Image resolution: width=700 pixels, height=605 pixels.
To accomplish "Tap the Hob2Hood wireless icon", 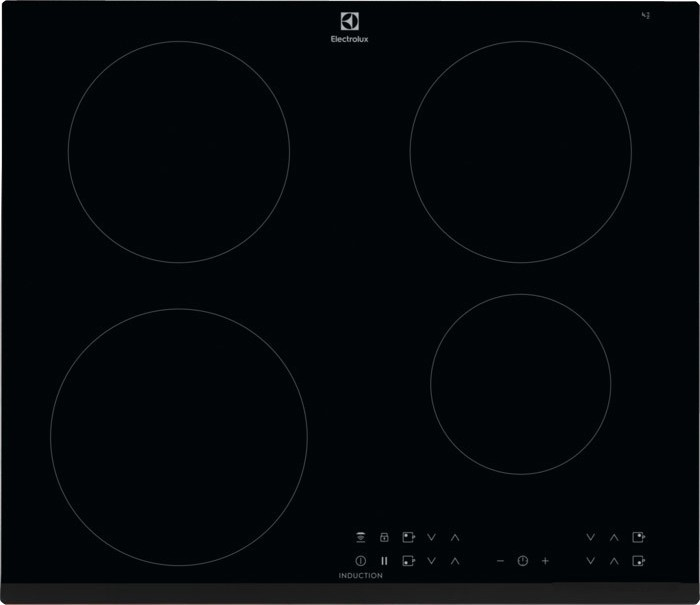I will [360, 537].
